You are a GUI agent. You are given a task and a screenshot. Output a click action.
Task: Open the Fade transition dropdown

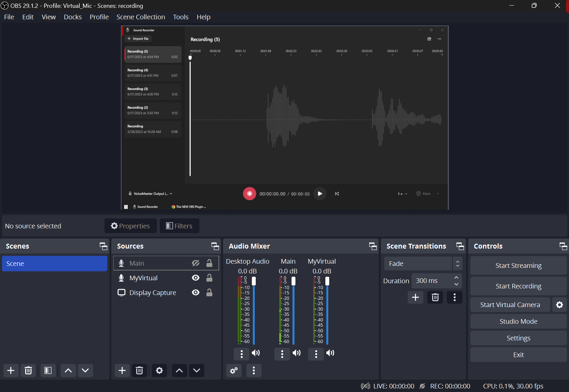click(423, 264)
